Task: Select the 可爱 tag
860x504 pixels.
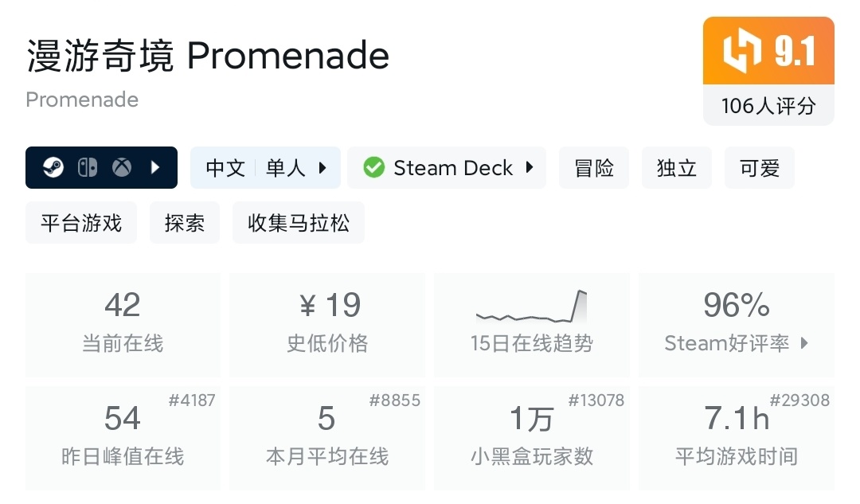Action: coord(760,168)
